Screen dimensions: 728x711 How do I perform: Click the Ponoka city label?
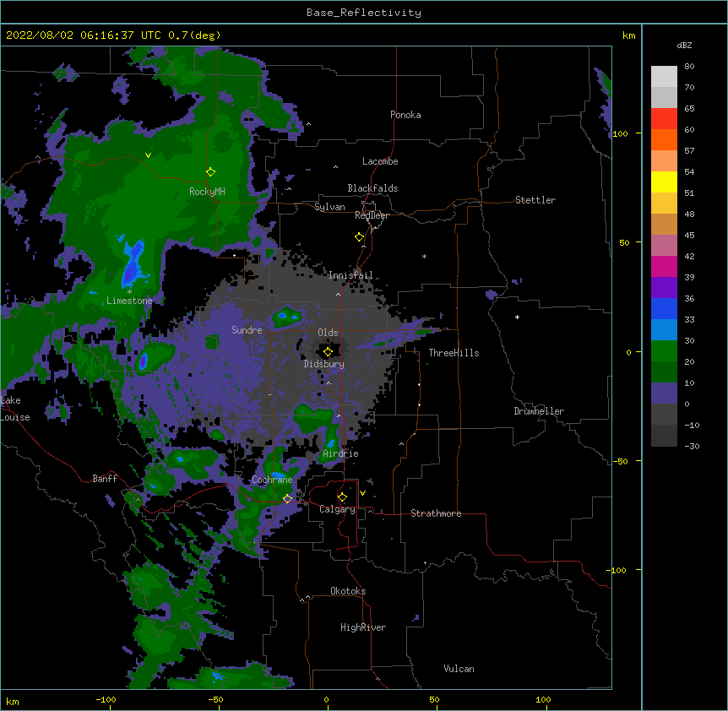point(405,115)
